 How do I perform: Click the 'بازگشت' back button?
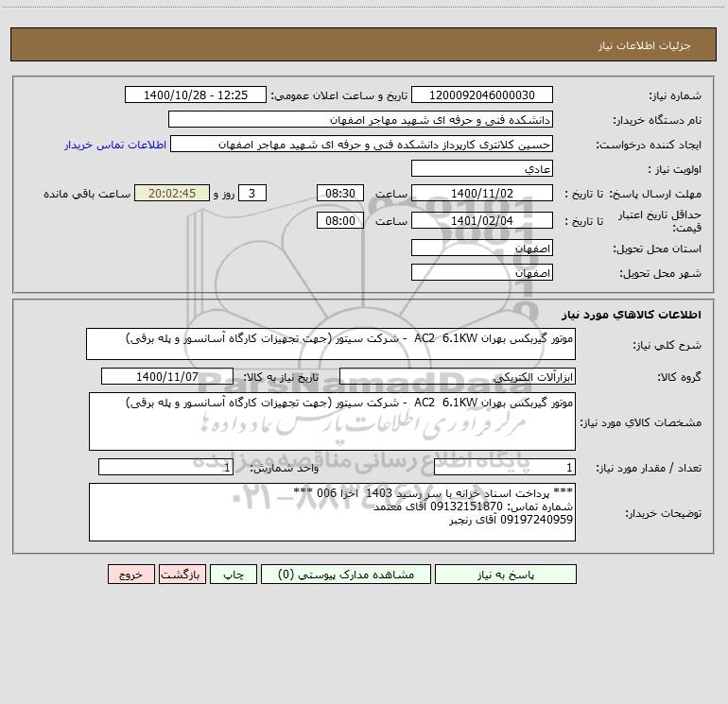(182, 575)
